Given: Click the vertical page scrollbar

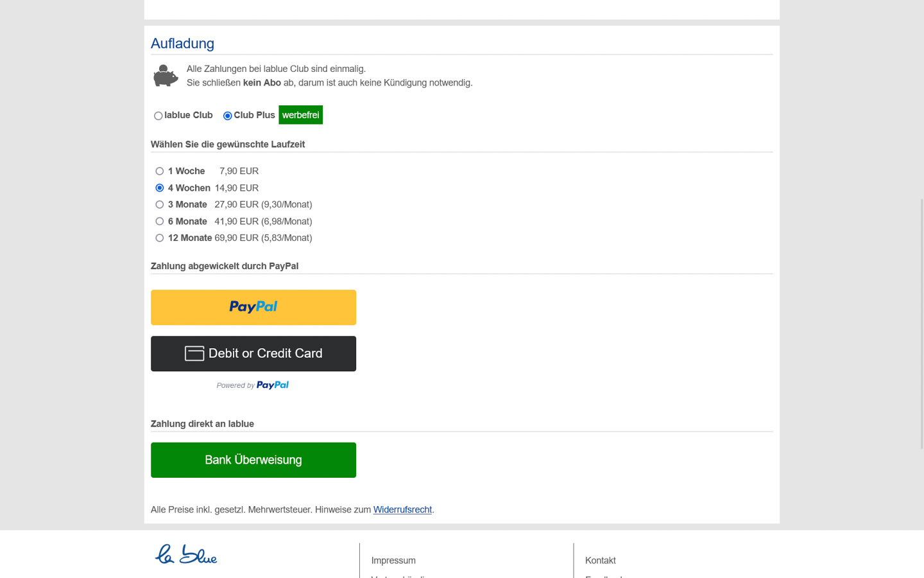Looking at the screenshot, I should coord(922,321).
